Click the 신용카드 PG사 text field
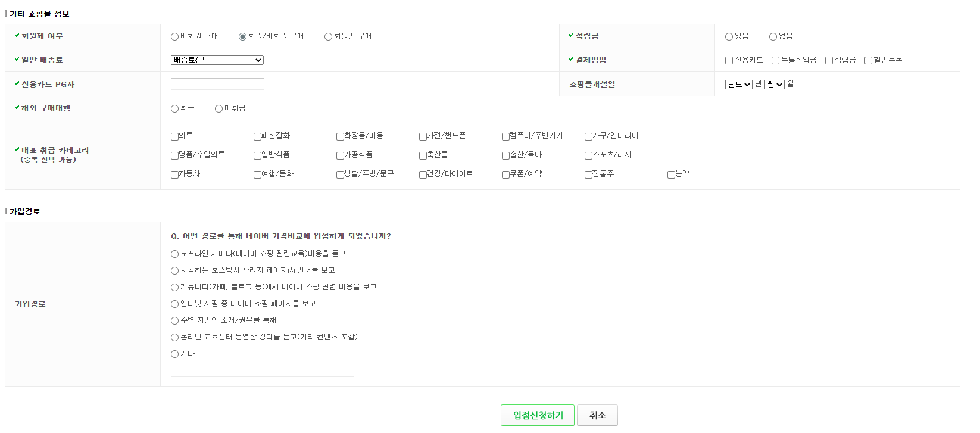The height and width of the screenshot is (433, 980). tap(217, 84)
